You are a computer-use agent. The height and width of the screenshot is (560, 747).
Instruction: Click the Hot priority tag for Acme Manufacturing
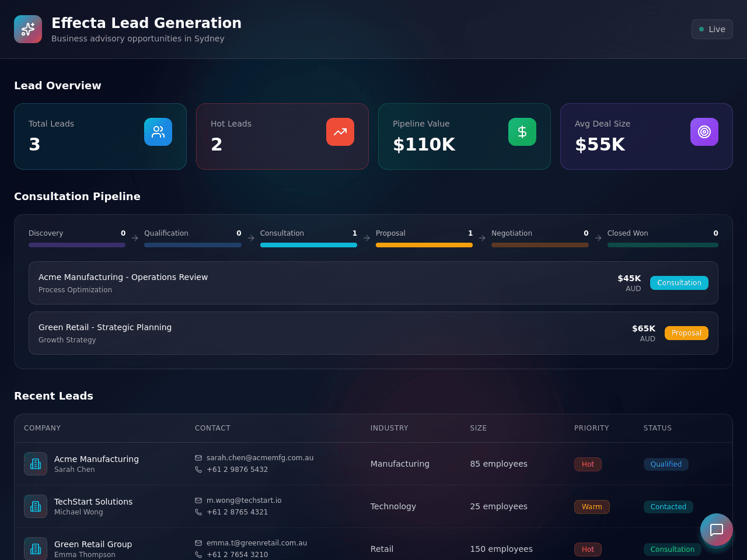[x=588, y=464]
